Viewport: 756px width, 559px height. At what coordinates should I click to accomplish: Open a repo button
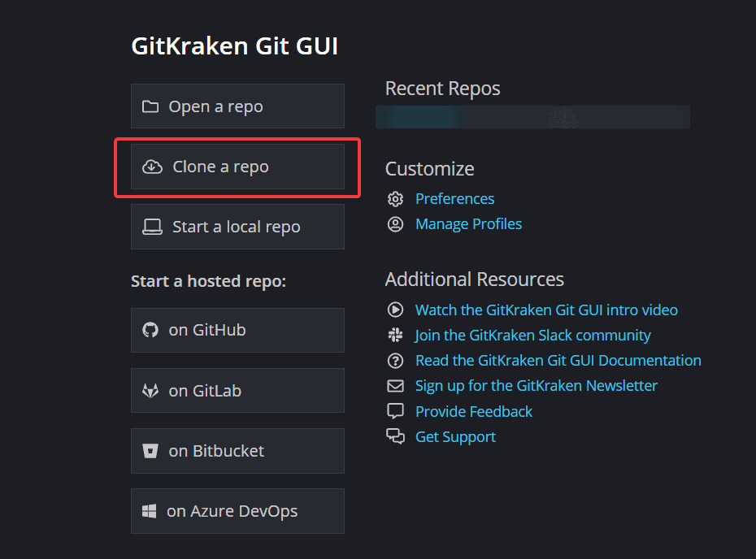pos(237,106)
